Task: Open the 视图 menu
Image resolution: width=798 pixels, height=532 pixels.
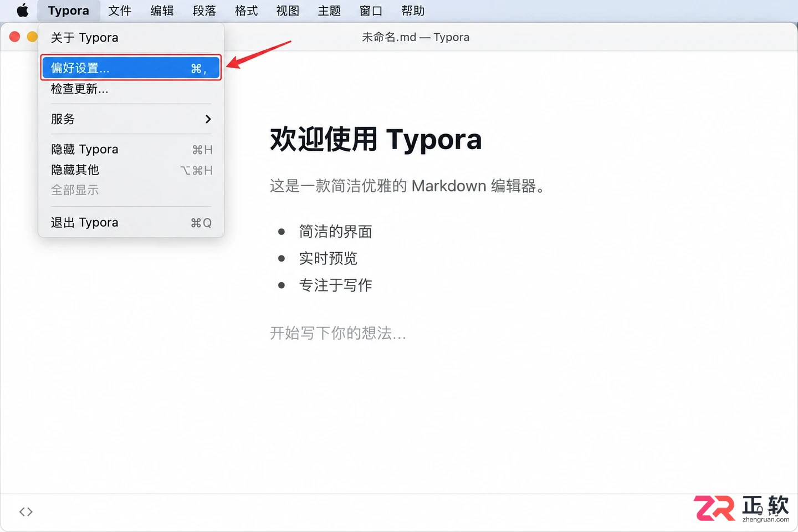Action: coord(288,11)
